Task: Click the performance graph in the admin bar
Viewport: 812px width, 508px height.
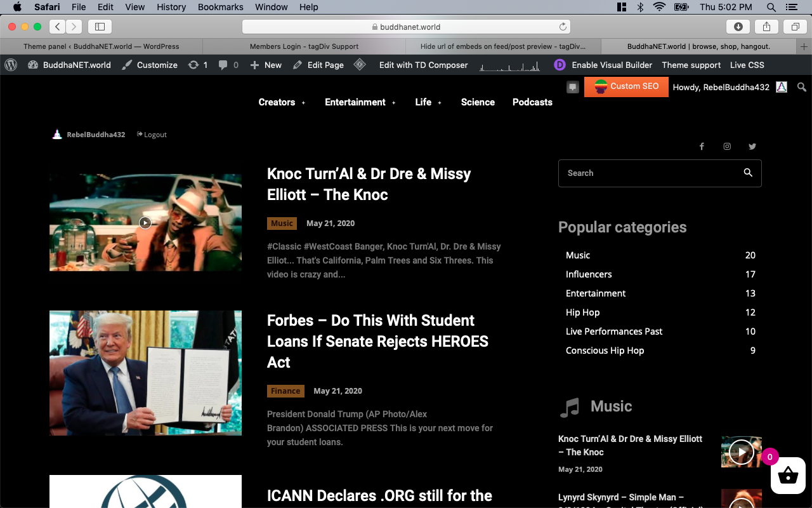Action: point(510,65)
